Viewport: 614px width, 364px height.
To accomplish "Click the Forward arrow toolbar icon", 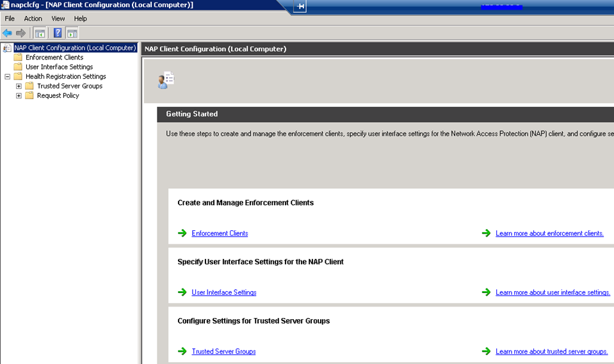I will tap(20, 33).
